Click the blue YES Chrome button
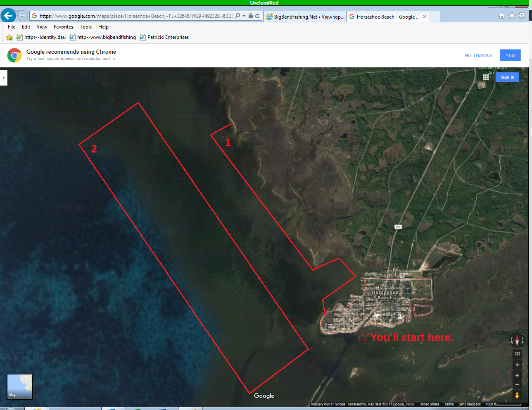532x410 pixels. pos(510,55)
